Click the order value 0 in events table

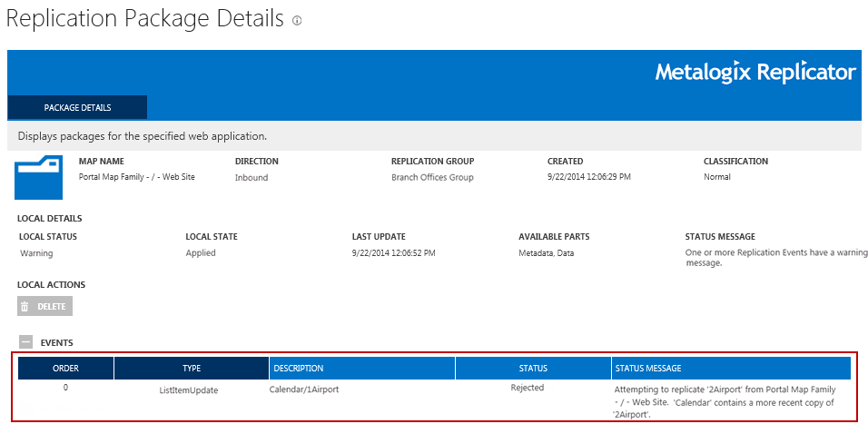pos(65,388)
